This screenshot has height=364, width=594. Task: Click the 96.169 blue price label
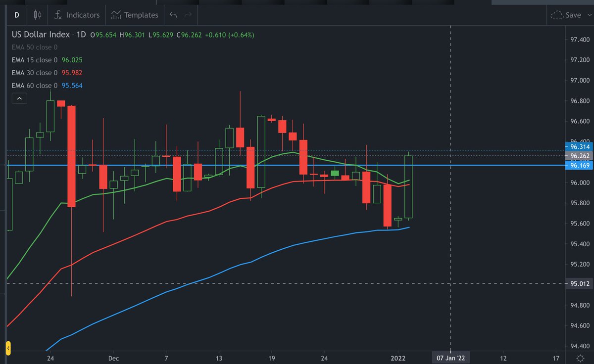tap(579, 165)
